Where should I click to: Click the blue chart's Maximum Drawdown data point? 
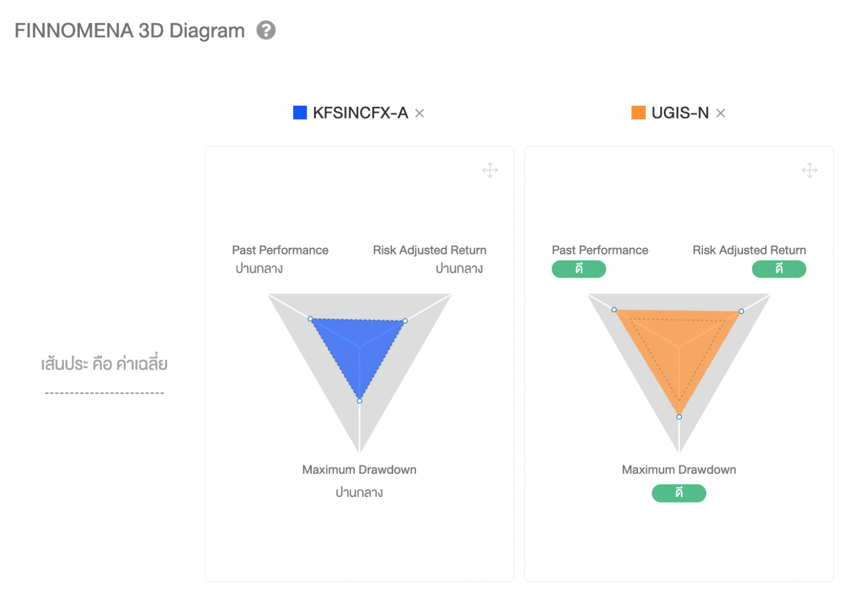point(359,401)
